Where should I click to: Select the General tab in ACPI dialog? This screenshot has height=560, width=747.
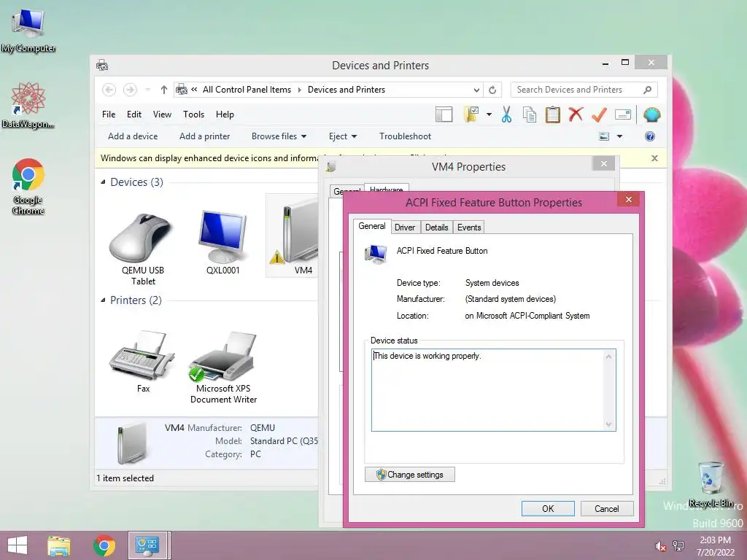coord(372,226)
